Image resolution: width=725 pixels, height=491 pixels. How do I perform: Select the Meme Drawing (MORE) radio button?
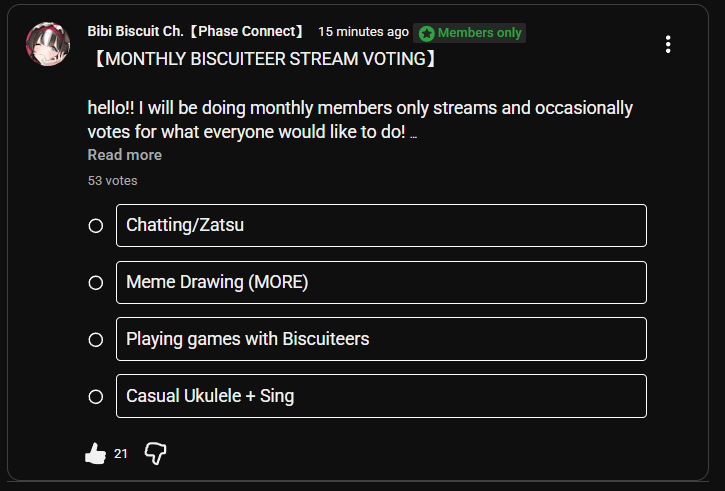pyautogui.click(x=96, y=282)
